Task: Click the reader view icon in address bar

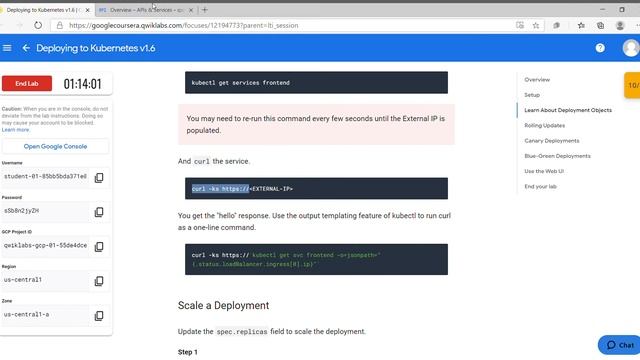Action: [520, 25]
